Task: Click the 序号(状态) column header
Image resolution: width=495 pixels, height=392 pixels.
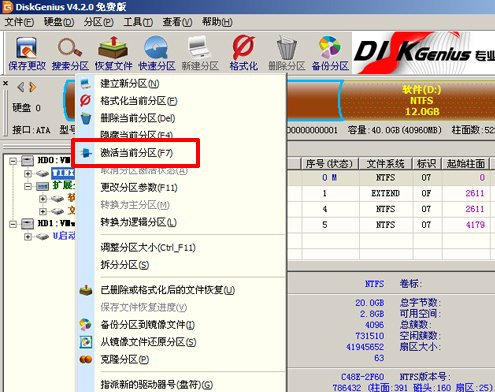Action: (329, 164)
